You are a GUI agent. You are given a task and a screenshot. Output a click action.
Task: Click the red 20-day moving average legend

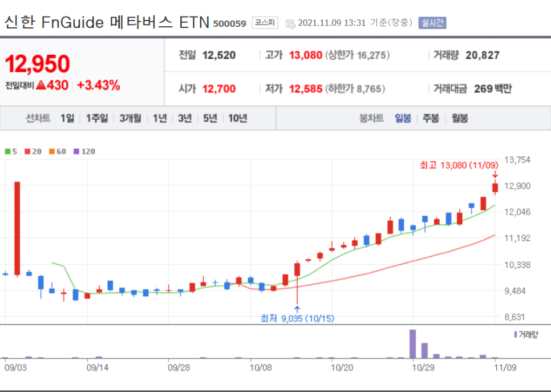tap(33, 152)
